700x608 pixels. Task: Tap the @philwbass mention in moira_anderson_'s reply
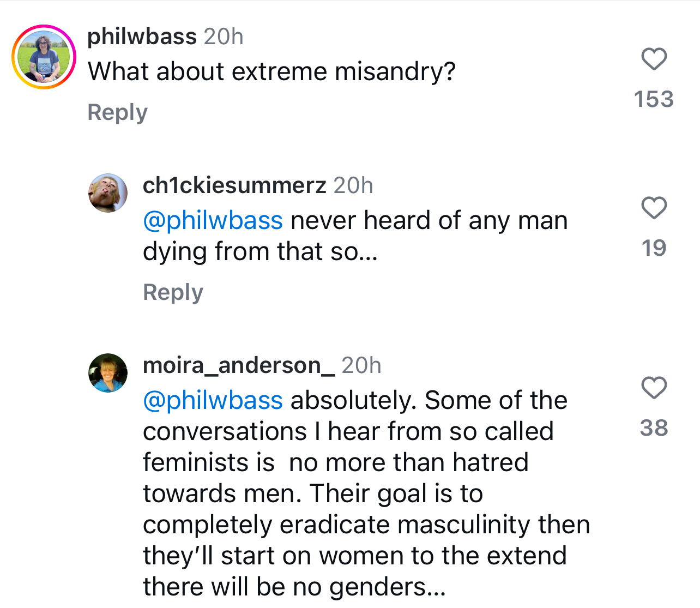213,401
